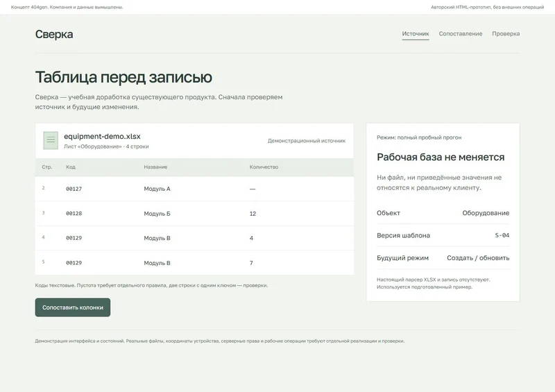Select code cell 00128
Screen dimensions: 555x392
74,214
